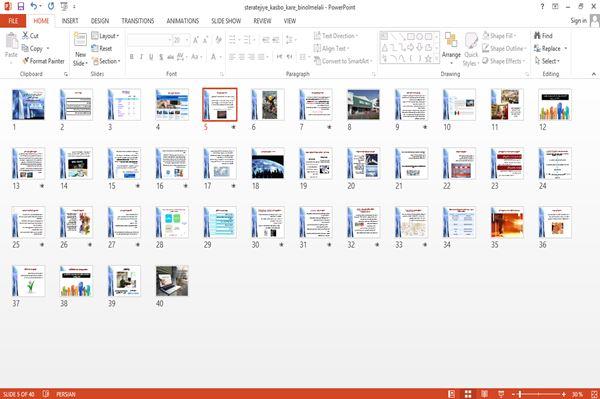The width and height of the screenshot is (600, 399).
Task: Open the font name combo box
Action: pyautogui.click(x=149, y=40)
